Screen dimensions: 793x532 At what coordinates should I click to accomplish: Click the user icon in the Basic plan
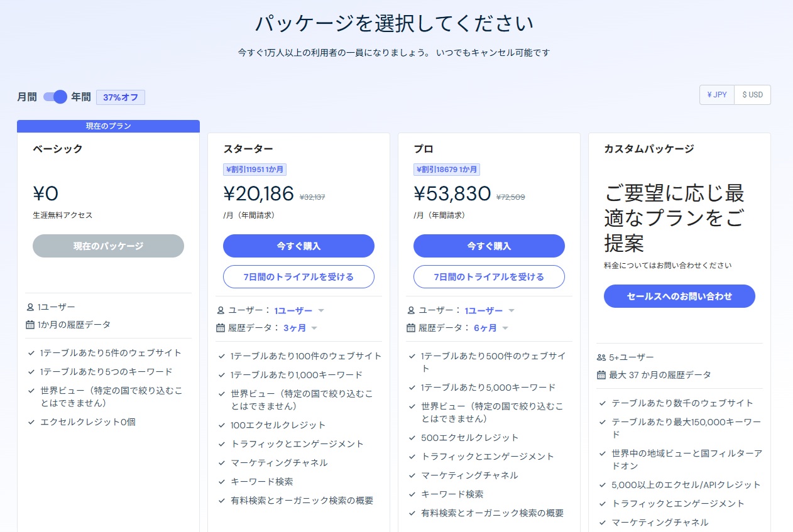(x=30, y=307)
